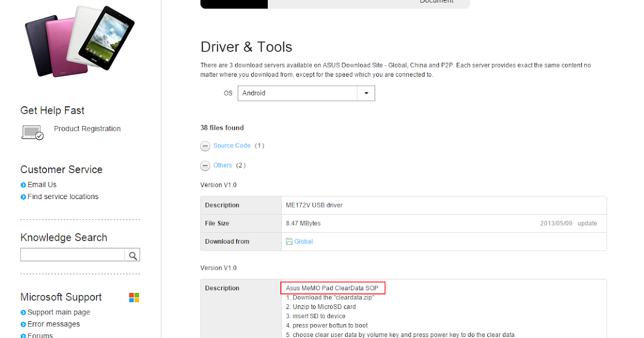The width and height of the screenshot is (644, 338).
Task: Click bullet arrow beside Support main page
Action: click(23, 313)
